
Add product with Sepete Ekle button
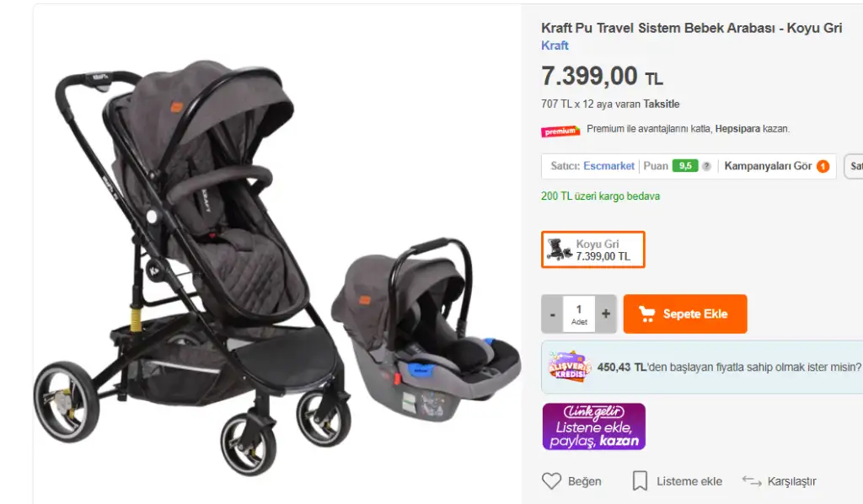click(685, 314)
